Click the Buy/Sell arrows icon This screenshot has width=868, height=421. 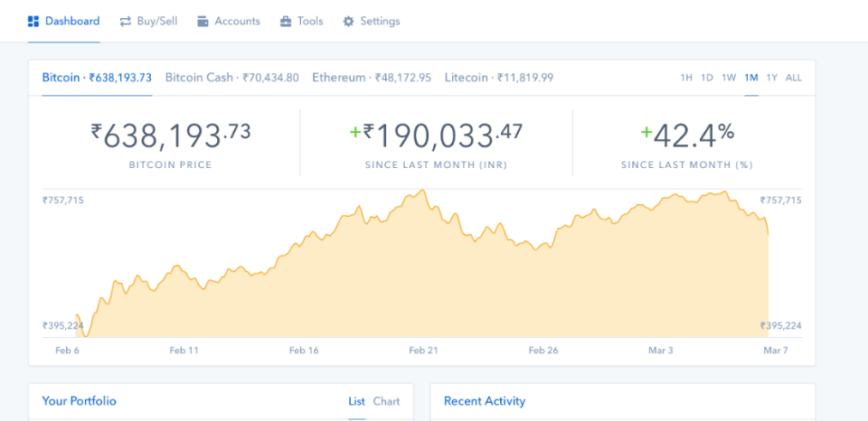pyautogui.click(x=126, y=21)
